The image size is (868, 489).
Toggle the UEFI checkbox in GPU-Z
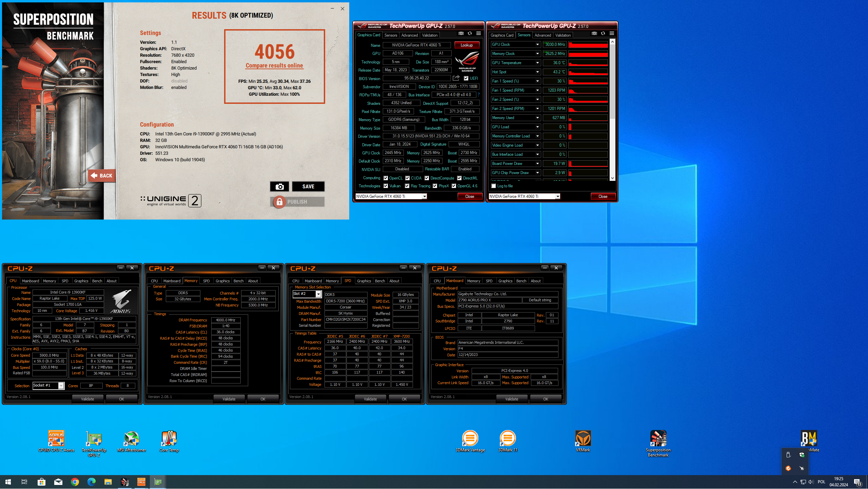click(x=466, y=78)
